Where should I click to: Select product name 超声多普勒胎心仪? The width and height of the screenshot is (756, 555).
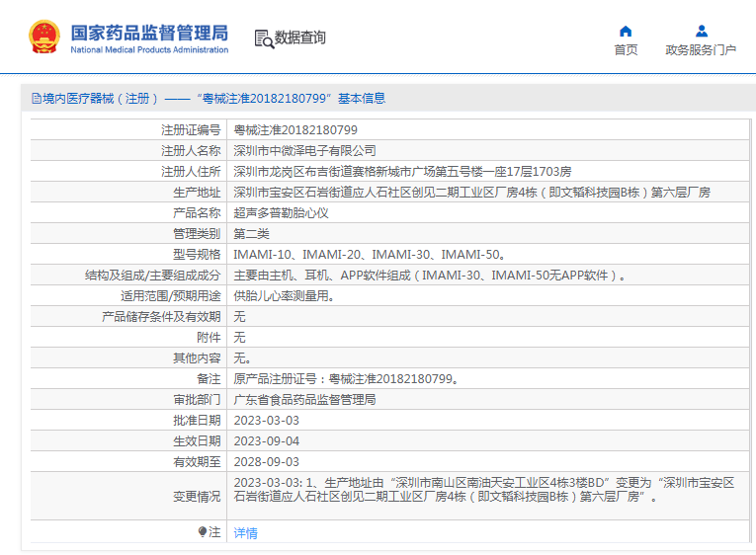tap(281, 213)
